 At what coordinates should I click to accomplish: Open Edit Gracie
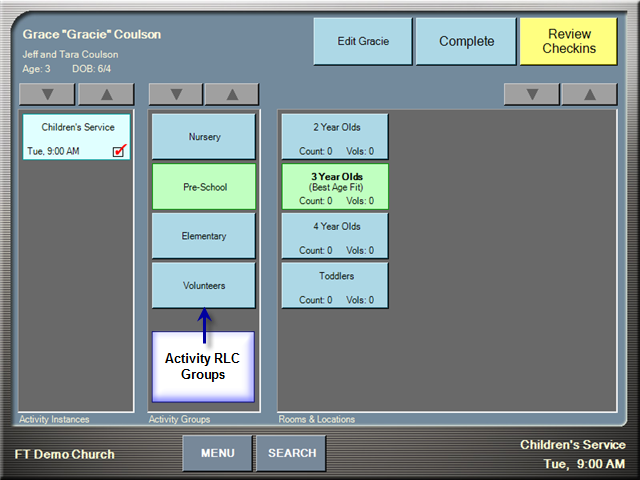(363, 41)
